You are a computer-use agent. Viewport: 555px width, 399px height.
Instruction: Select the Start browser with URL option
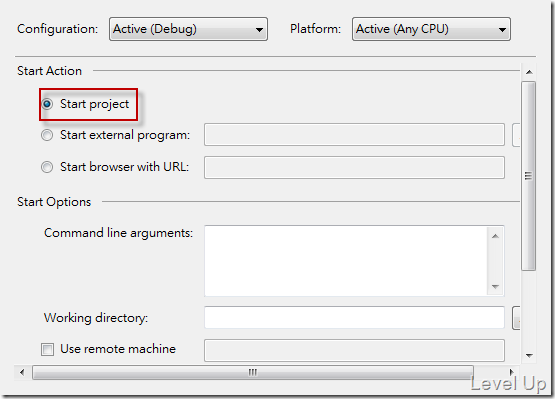(x=47, y=167)
